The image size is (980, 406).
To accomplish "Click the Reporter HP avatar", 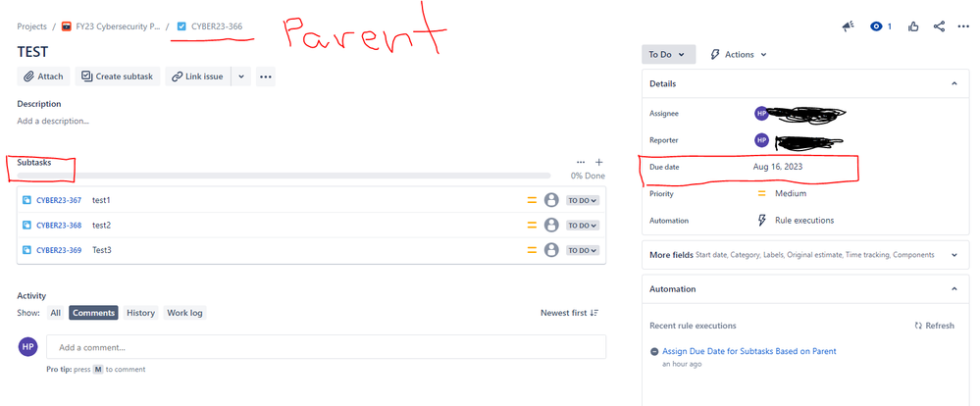I will [x=761, y=140].
